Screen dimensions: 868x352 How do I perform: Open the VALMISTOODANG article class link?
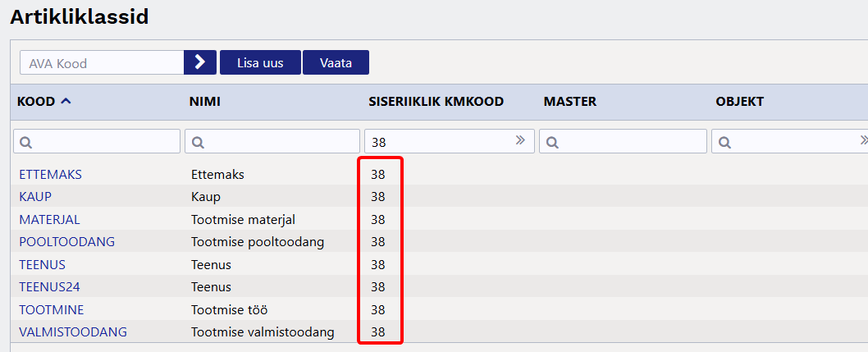click(x=73, y=332)
